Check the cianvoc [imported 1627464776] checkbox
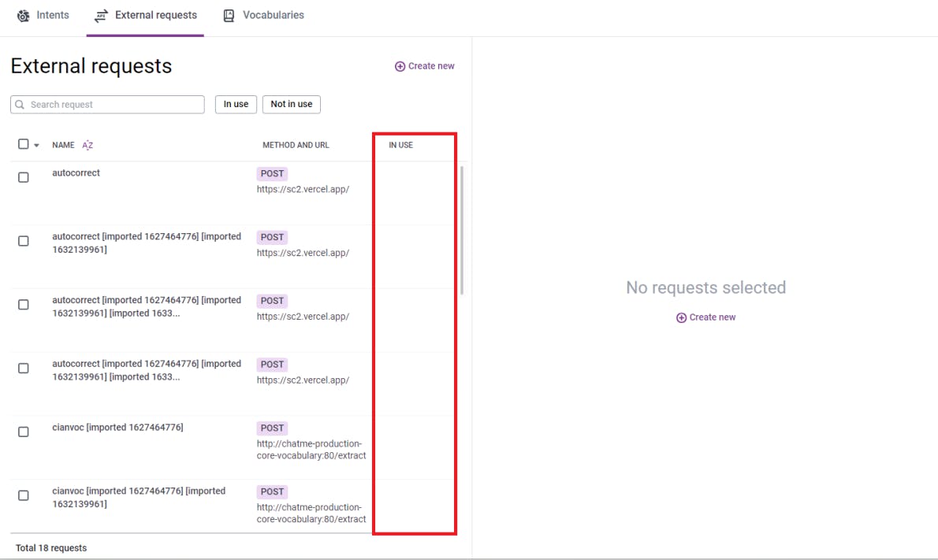The height and width of the screenshot is (560, 938). pos(24,432)
